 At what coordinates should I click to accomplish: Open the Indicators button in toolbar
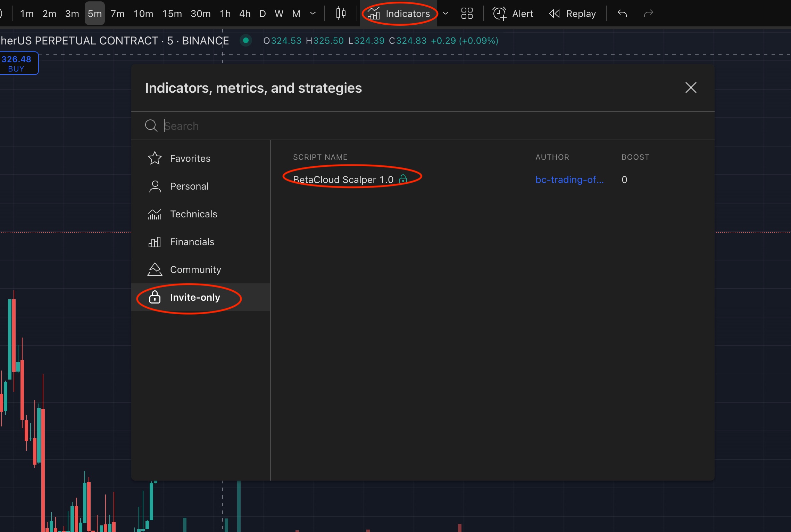pyautogui.click(x=399, y=14)
